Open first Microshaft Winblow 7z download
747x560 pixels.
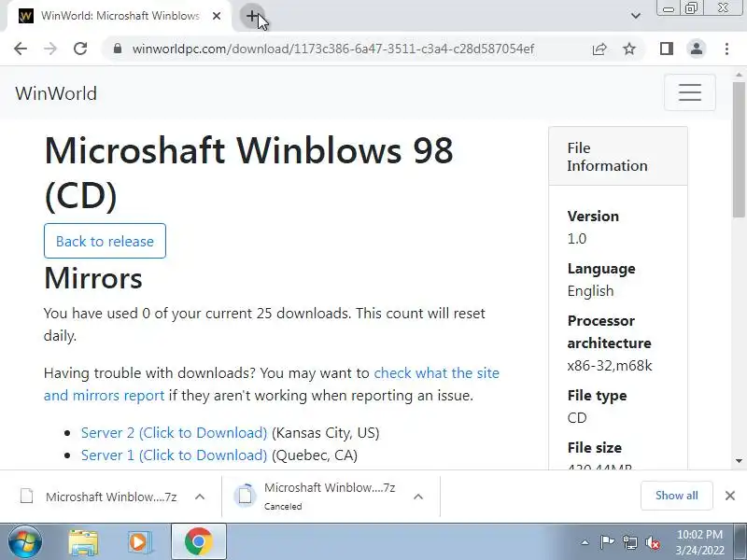pyautogui.click(x=98, y=497)
